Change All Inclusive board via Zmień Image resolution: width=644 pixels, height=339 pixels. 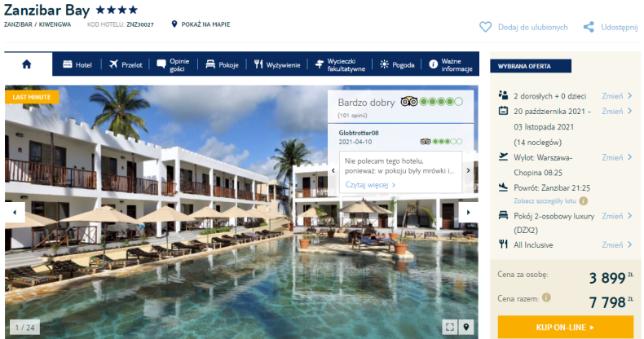pos(616,245)
